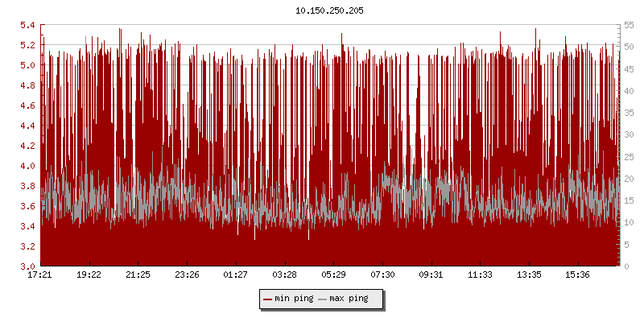Viewport: 644px width, 322px height.
Task: Click the 5.4 value on left axis
Action: coord(27,25)
